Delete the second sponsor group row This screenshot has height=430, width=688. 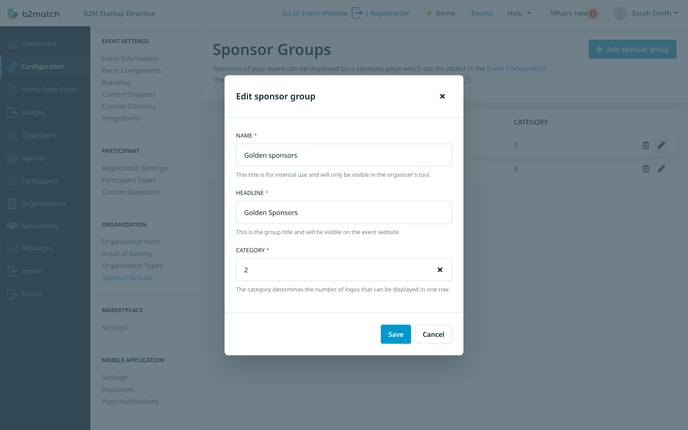coord(645,168)
